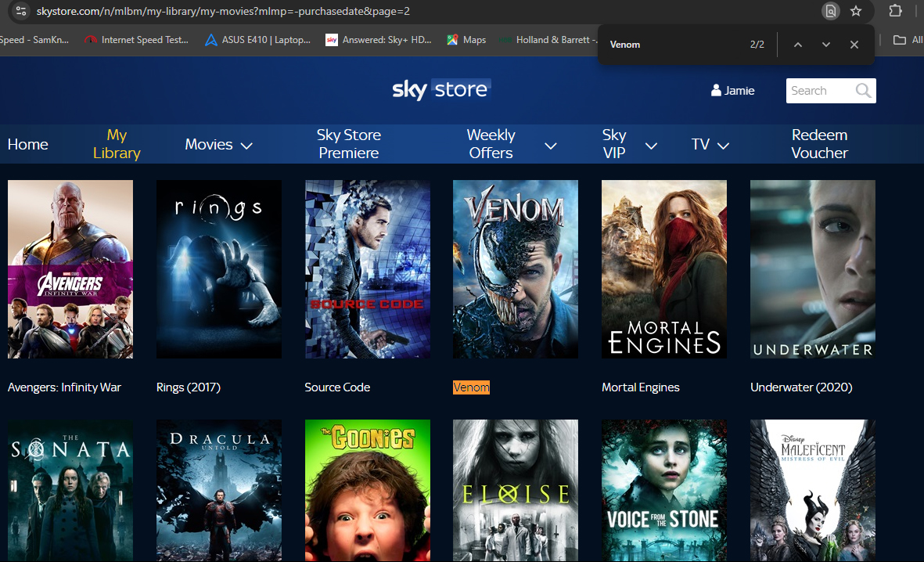Image resolution: width=924 pixels, height=562 pixels.
Task: Expand the Weekly Offers dropdown chevron
Action: click(550, 146)
